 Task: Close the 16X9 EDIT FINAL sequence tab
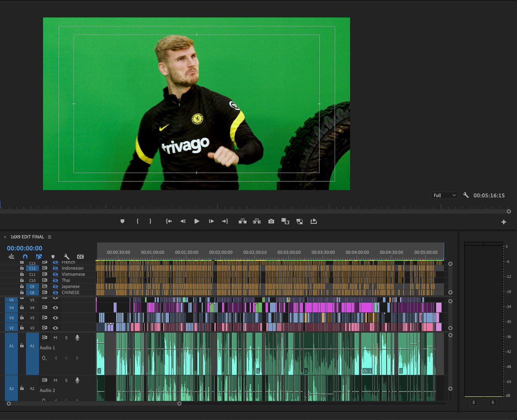[5, 237]
